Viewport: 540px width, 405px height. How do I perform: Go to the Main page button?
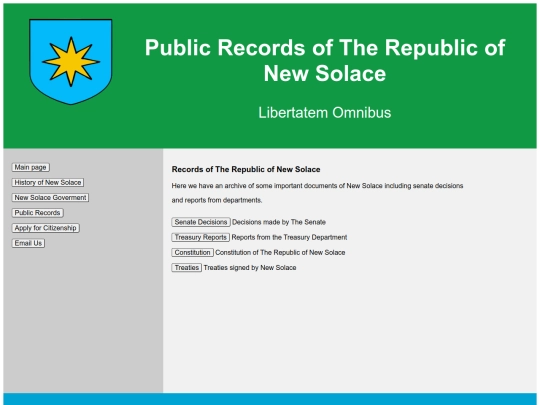tap(31, 167)
